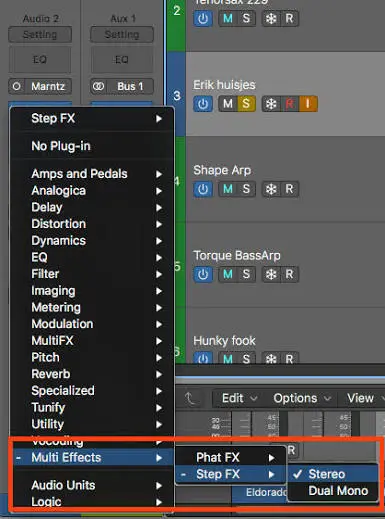
Task: Freeze the Shape Arp track
Action: [271, 189]
